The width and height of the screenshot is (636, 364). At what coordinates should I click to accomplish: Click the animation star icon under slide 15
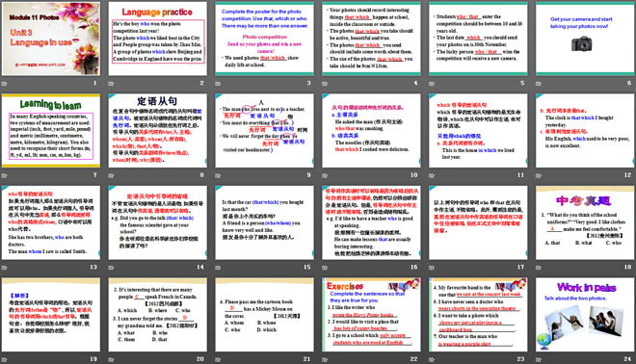click(x=218, y=268)
